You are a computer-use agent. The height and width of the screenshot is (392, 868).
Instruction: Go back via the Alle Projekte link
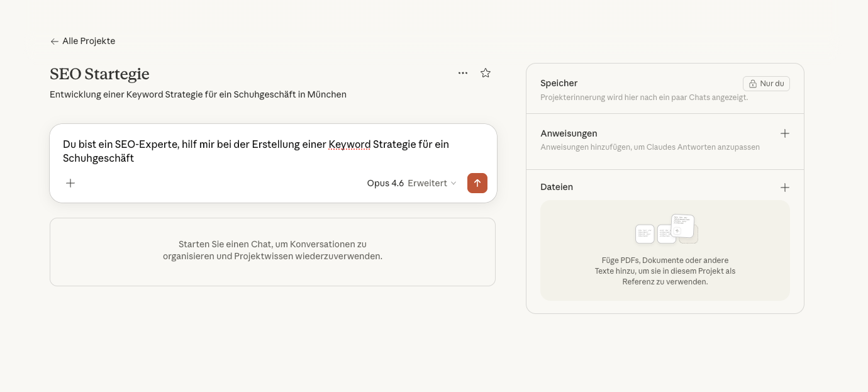(89, 42)
